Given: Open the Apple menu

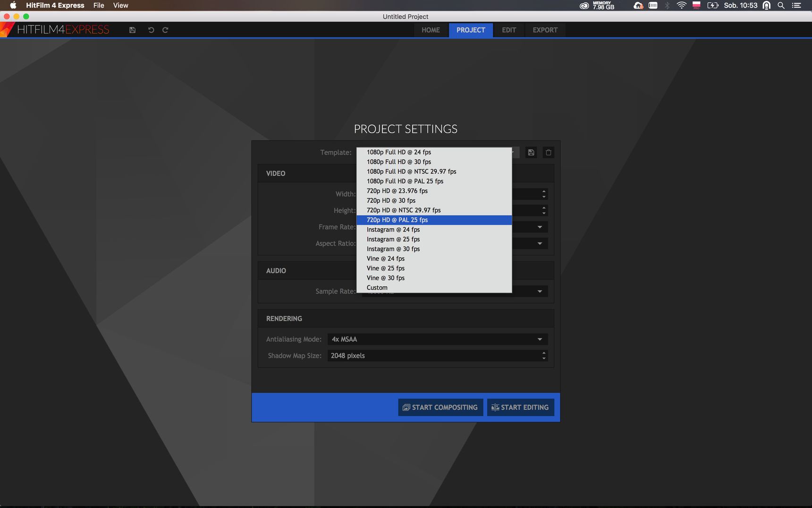Looking at the screenshot, I should click(x=13, y=5).
